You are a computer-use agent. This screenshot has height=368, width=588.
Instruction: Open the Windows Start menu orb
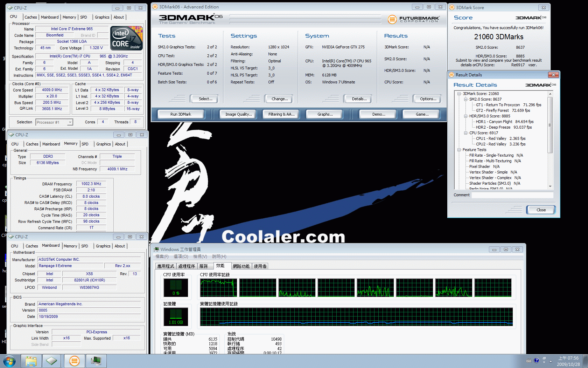coord(9,361)
